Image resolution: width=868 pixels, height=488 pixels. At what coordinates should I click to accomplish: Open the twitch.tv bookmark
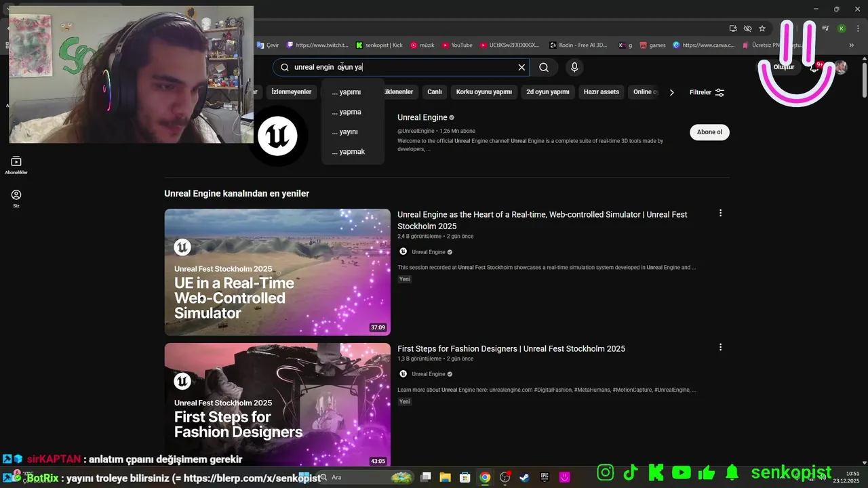317,45
